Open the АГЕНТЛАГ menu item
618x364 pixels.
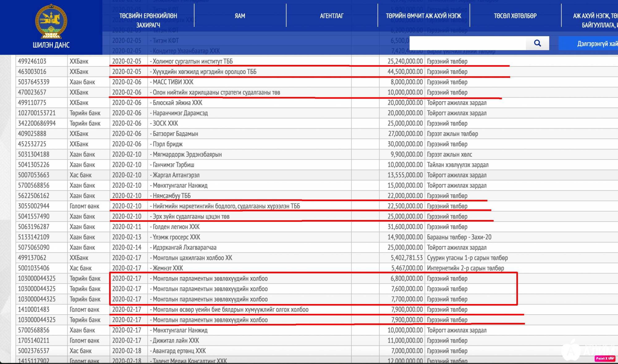[332, 16]
